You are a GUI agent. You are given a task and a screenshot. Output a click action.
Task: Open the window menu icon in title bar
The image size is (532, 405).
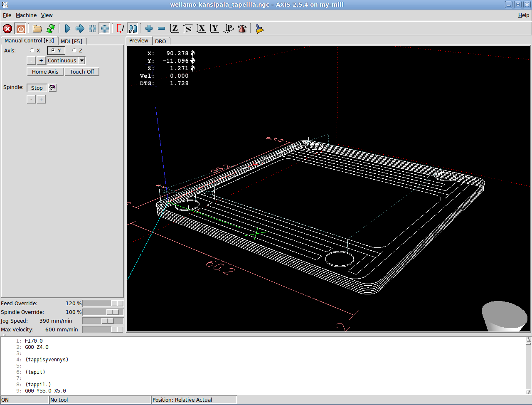click(x=5, y=5)
